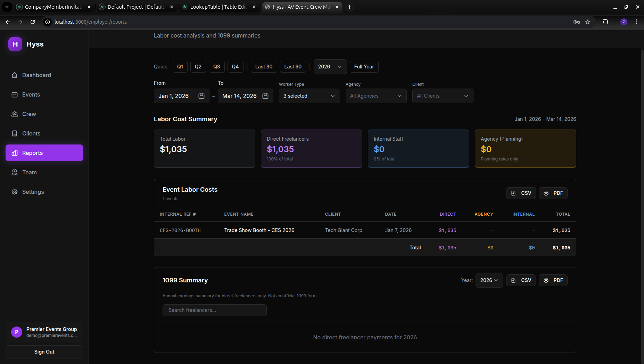The height and width of the screenshot is (364, 644).
Task: Go to Events in sidebar
Action: pos(44,94)
